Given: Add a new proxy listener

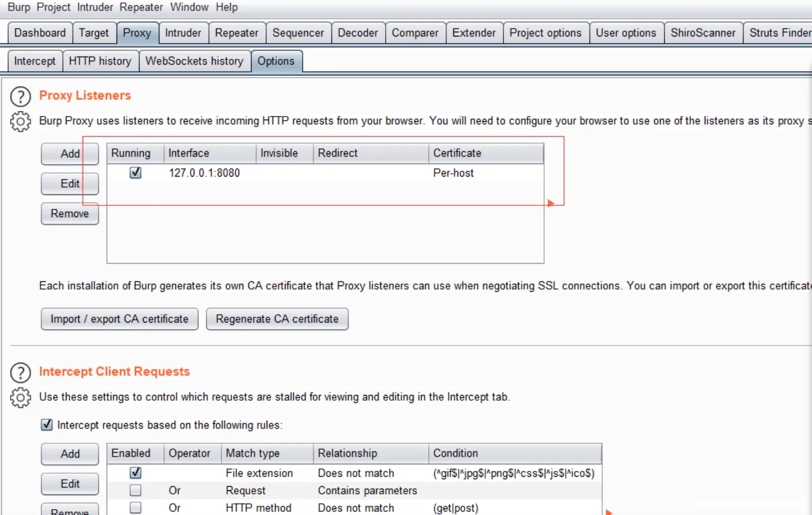Looking at the screenshot, I should click(69, 154).
